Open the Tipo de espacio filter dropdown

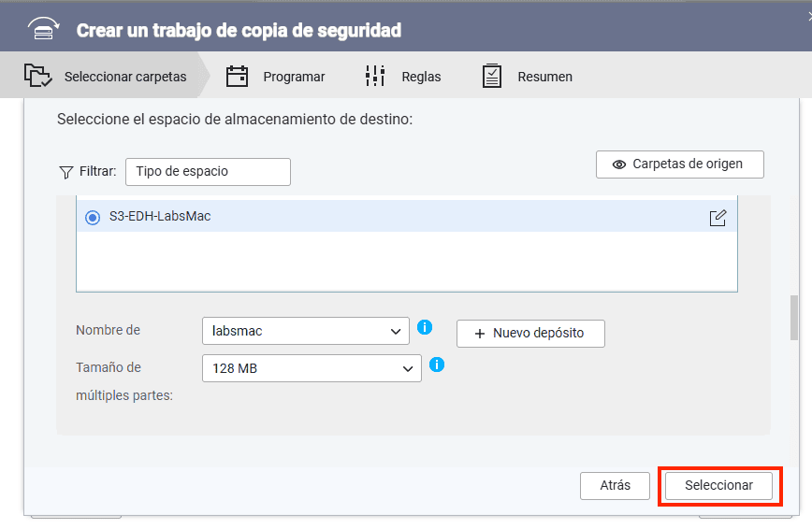[x=208, y=172]
